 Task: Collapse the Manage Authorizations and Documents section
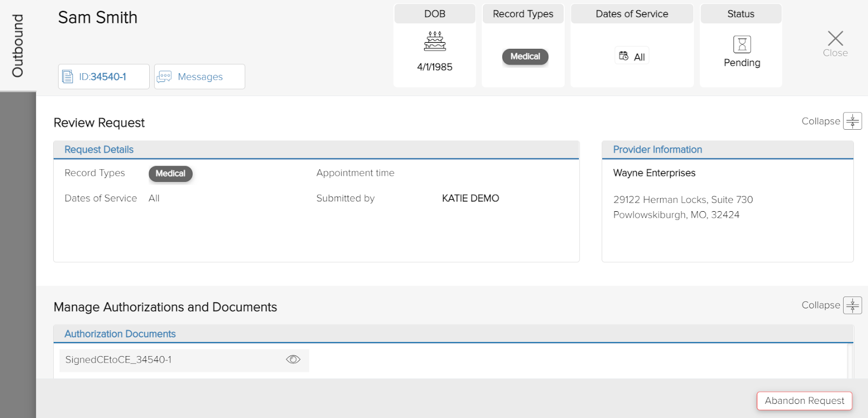pos(853,305)
